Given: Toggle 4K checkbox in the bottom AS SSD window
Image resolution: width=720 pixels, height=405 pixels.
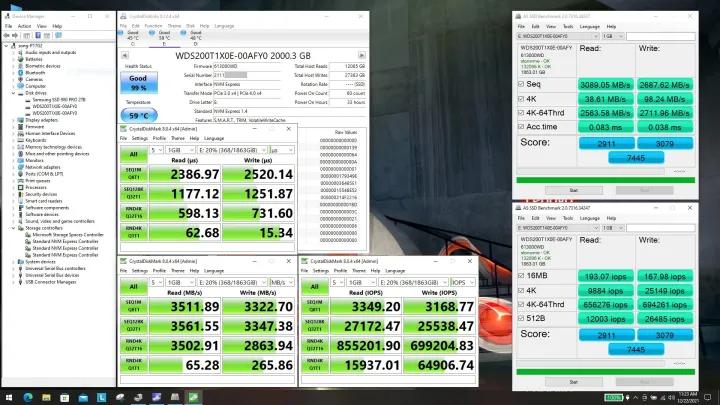Looking at the screenshot, I should point(521,290).
